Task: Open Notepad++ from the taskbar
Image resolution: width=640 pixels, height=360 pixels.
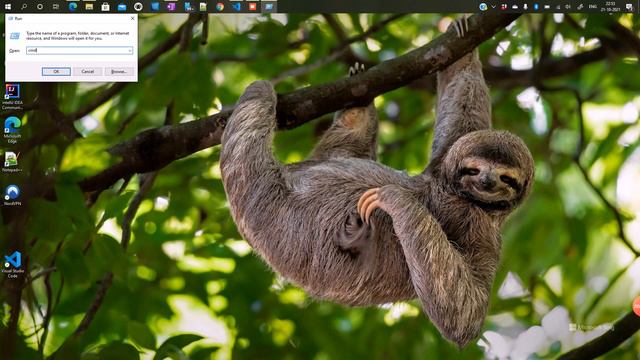Action: (203, 7)
